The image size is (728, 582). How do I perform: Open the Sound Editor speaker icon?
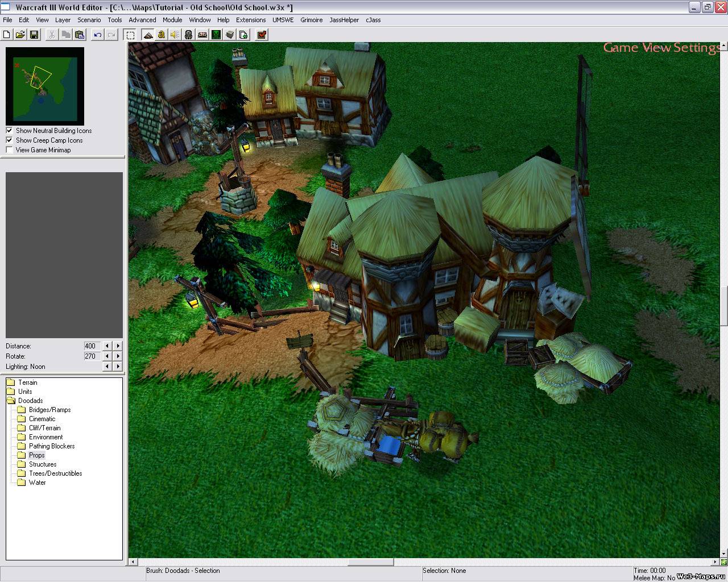[x=175, y=35]
